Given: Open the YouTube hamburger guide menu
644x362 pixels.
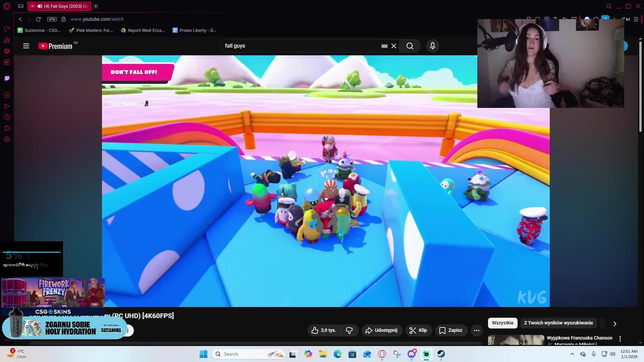Looking at the screenshot, I should tap(26, 46).
